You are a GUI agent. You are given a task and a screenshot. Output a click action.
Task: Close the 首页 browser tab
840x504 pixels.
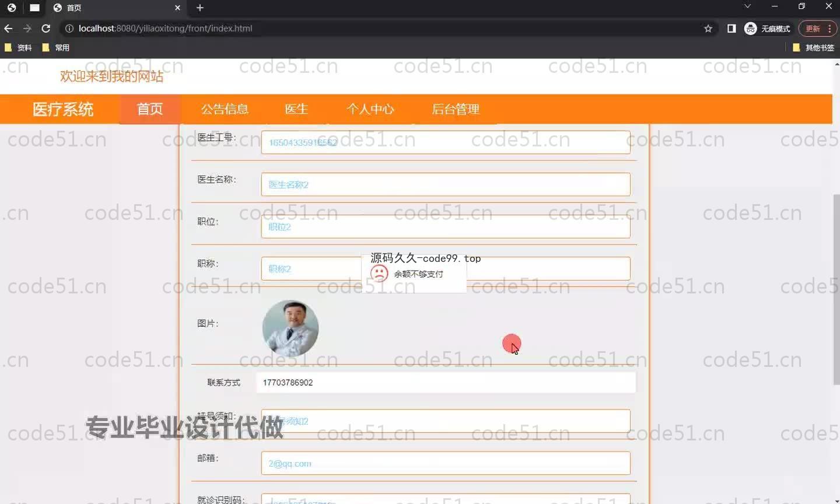[x=178, y=8]
